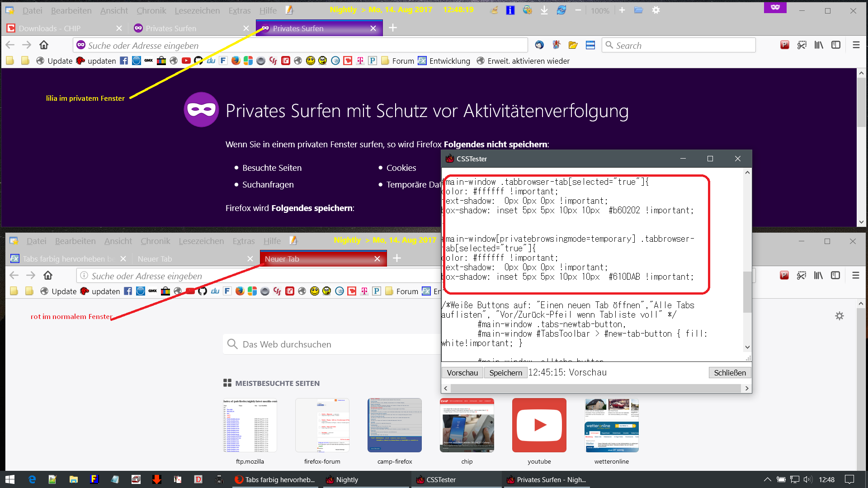Screen dimensions: 868x488
Task: Click the Facebook bookmark icon in upper bookmarks bar
Action: point(124,61)
